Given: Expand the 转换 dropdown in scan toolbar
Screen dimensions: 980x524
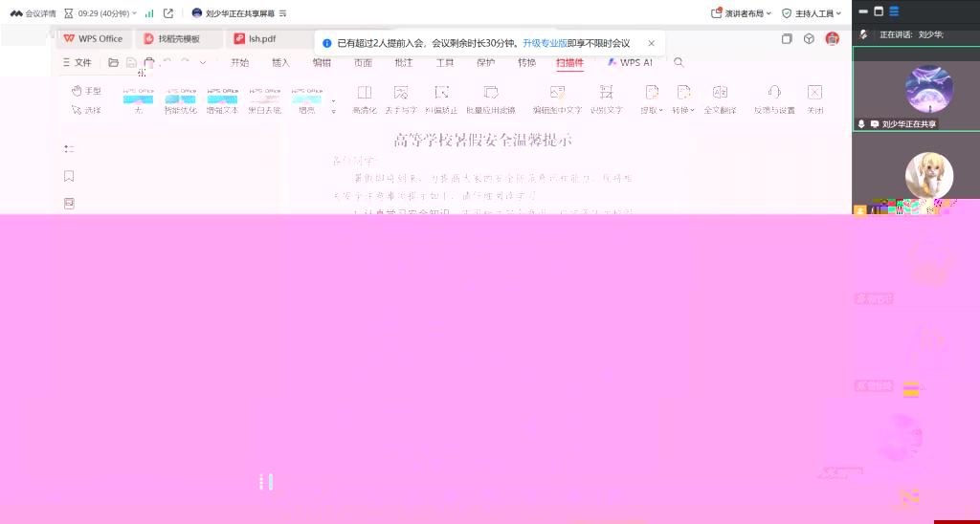Looking at the screenshot, I should pos(683,110).
